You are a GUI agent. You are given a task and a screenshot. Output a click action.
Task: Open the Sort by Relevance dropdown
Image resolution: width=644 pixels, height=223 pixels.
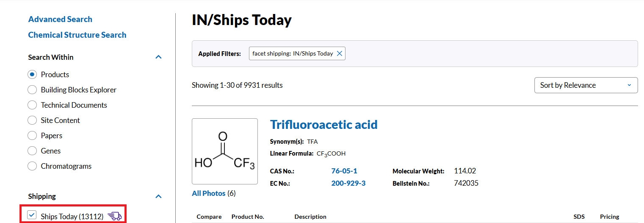point(586,85)
